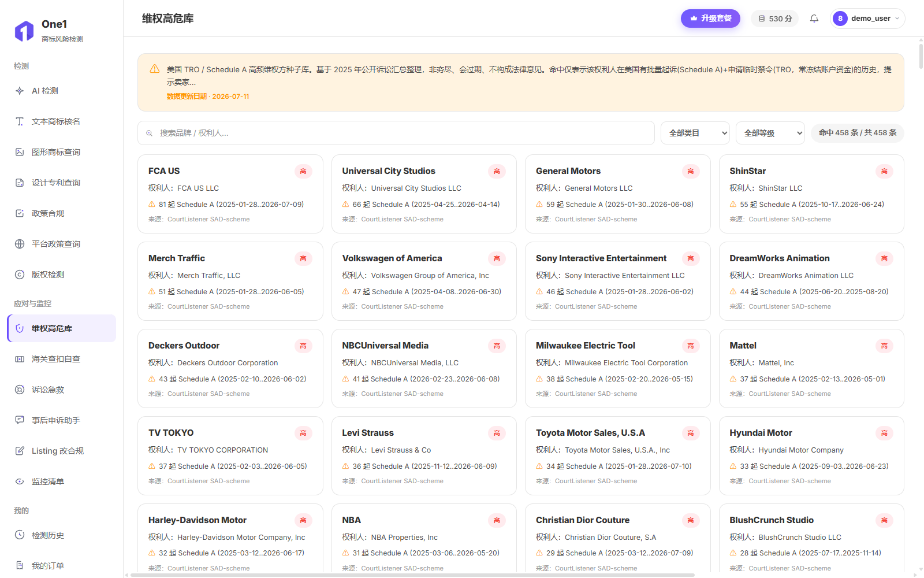Click the 高 risk badge on Hyundai Motor
Viewport: 924px width, 578px height.
(884, 433)
